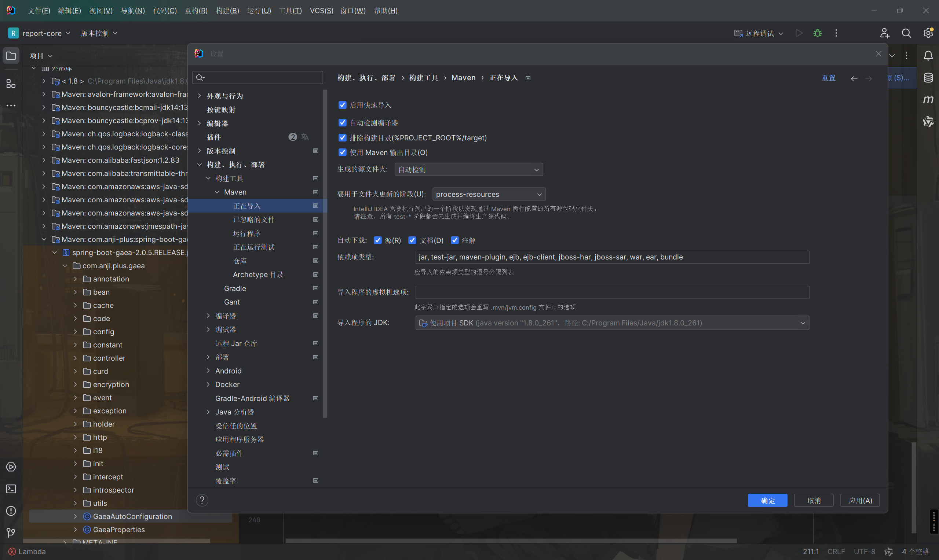This screenshot has height=560, width=939.
Task: Click the Debug bug icon in toolbar
Action: pyautogui.click(x=818, y=33)
